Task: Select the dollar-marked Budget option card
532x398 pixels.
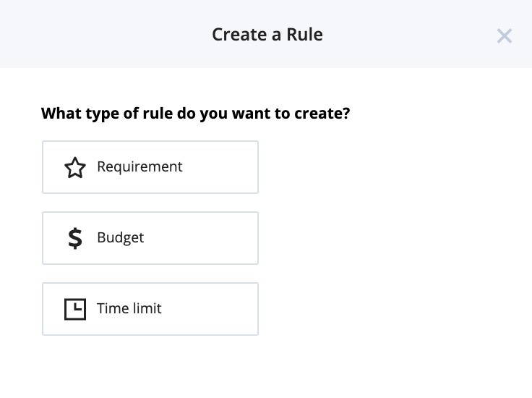Action: click(150, 238)
